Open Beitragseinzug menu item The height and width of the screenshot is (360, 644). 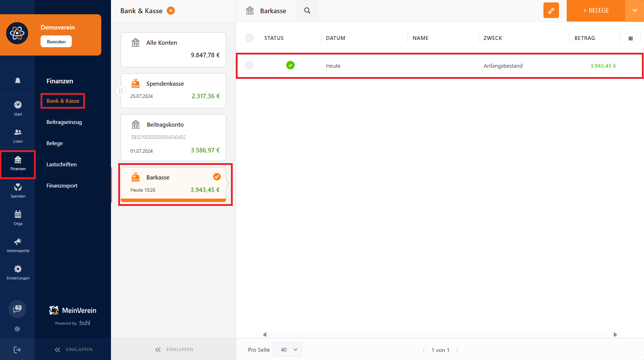click(64, 122)
